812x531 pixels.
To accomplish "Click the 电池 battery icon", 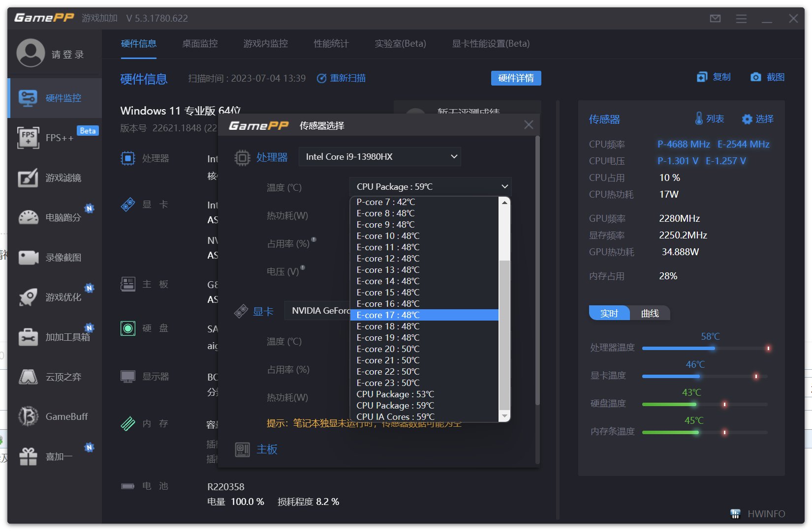I will click(x=128, y=486).
